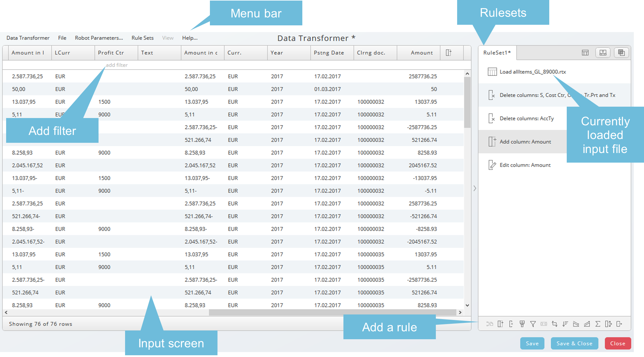Click the sort descending rule icon
This screenshot has width=644, height=357.
coord(565,324)
